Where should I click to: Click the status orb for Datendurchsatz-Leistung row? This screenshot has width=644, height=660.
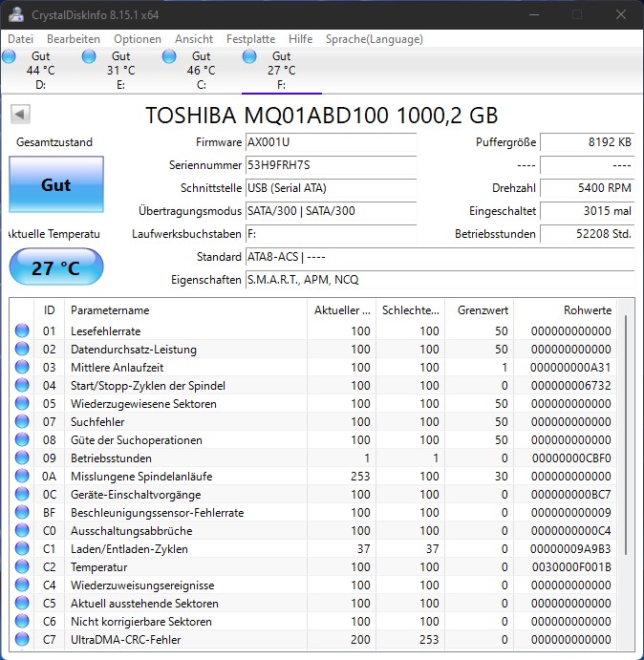pyautogui.click(x=22, y=349)
